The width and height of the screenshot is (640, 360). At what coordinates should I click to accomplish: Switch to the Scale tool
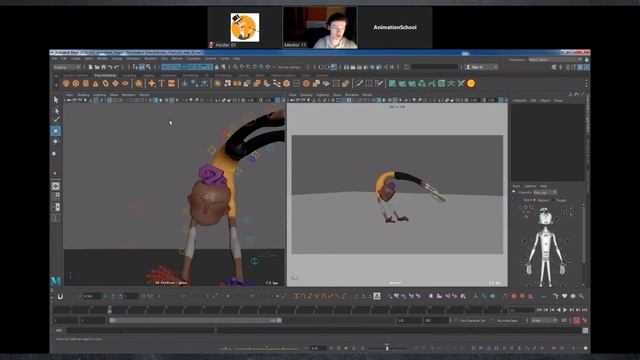click(55, 153)
